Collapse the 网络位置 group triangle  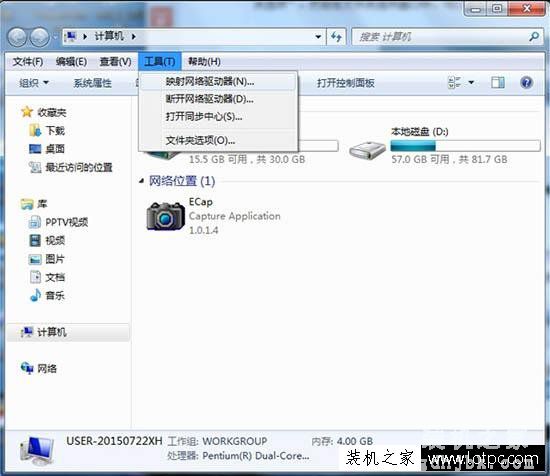tap(141, 181)
